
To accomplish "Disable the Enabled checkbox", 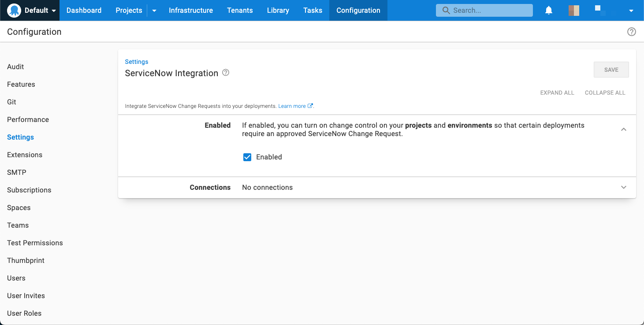I will coord(247,157).
